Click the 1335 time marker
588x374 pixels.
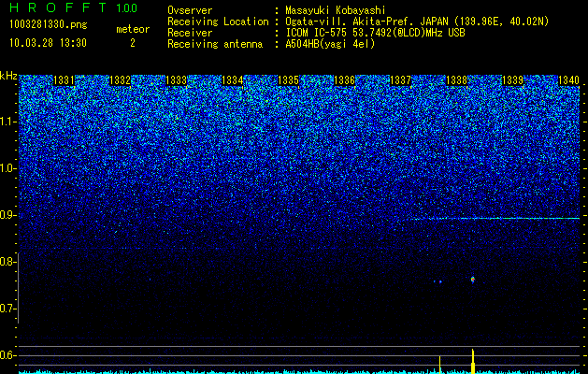pyautogui.click(x=288, y=80)
